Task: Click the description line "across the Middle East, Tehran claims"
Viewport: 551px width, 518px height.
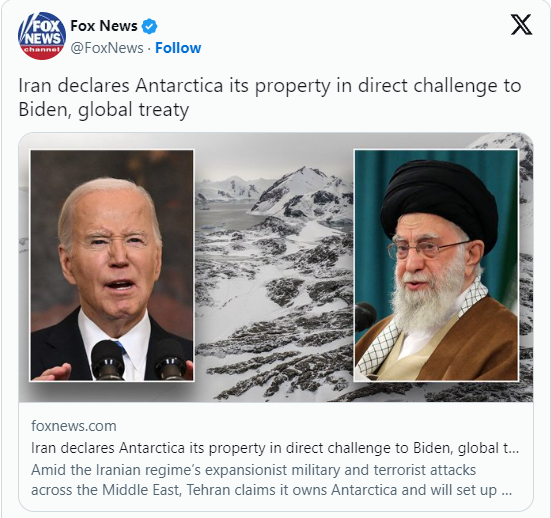Action: [271, 490]
